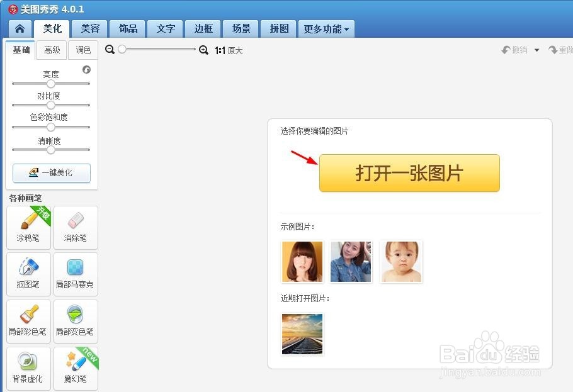Select the 基础 sub-tab
This screenshot has width=573, height=392.
coord(21,50)
